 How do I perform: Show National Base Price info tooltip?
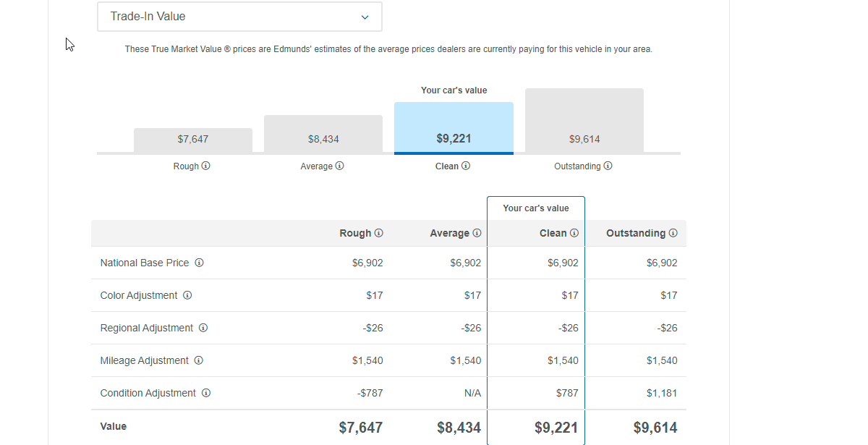pos(200,263)
